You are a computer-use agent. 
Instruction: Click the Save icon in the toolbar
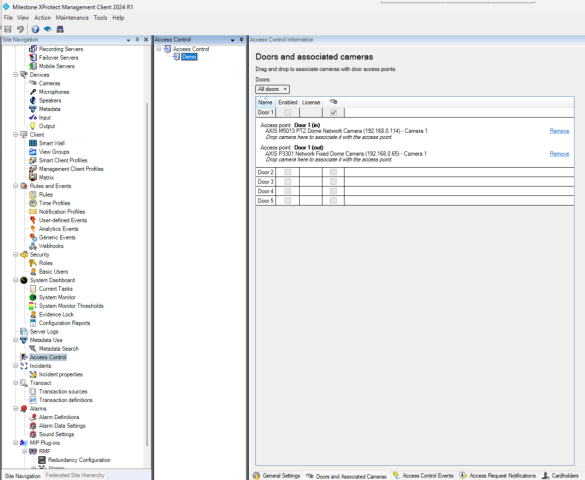click(7, 29)
